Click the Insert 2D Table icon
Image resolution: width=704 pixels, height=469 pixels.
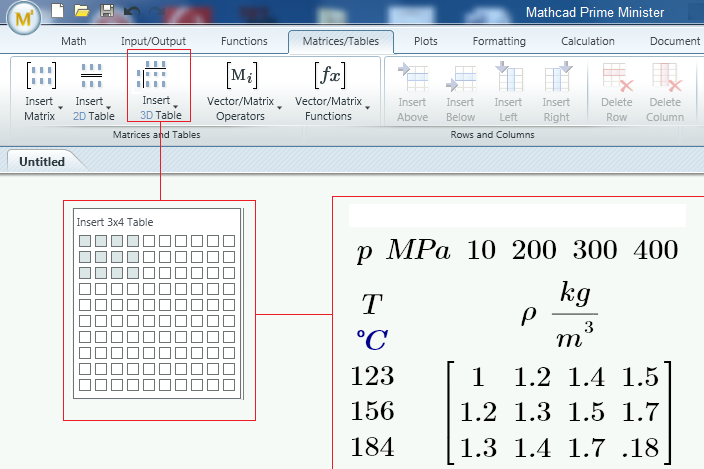(92, 75)
